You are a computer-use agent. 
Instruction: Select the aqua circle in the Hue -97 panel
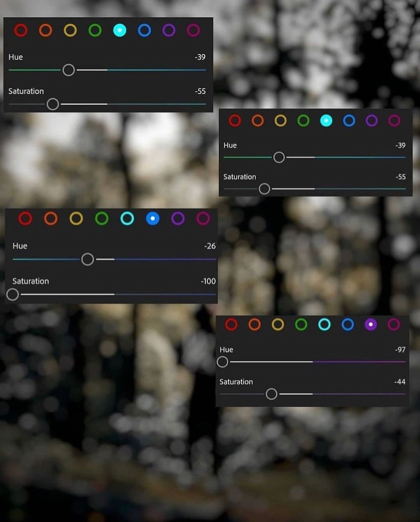[324, 325]
